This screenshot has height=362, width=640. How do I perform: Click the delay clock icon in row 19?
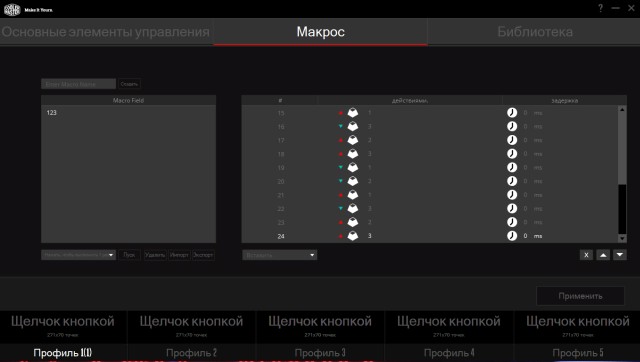(x=512, y=167)
